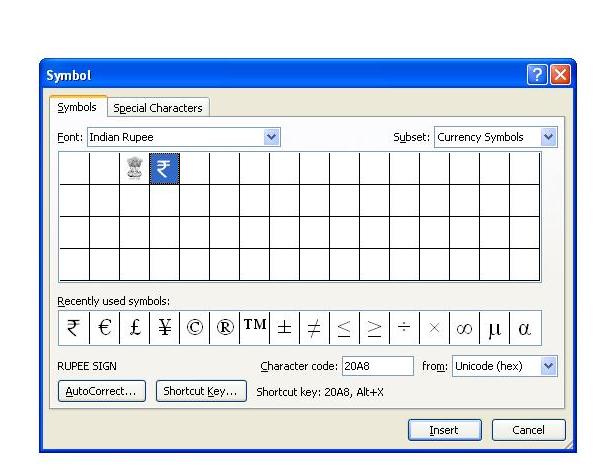Click the Recently used symbols label

point(114,301)
